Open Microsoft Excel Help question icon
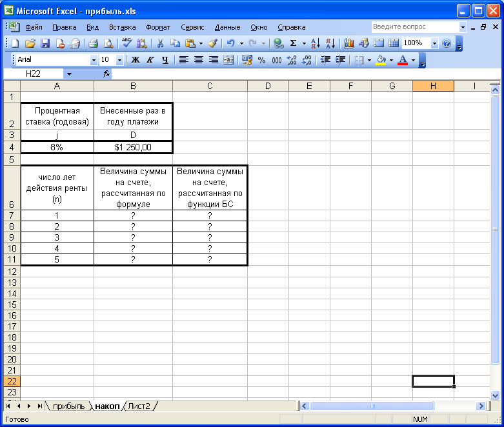The image size is (504, 427). (447, 43)
